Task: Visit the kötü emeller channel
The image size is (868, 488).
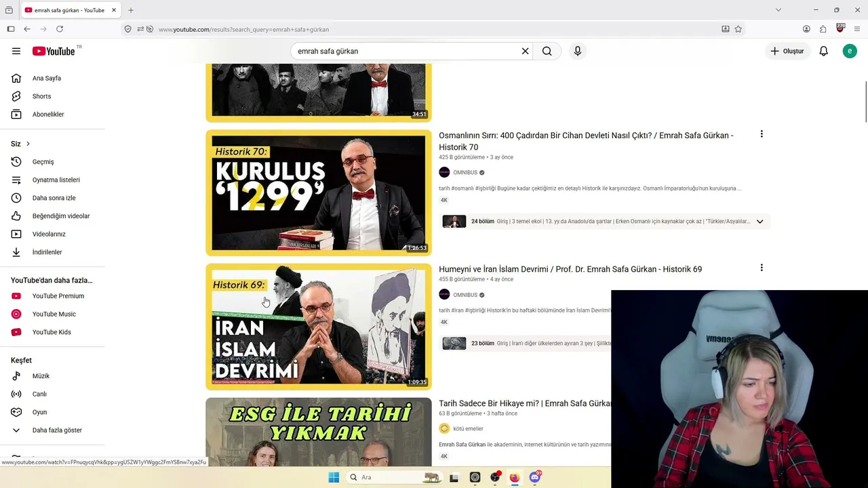Action: click(468, 428)
